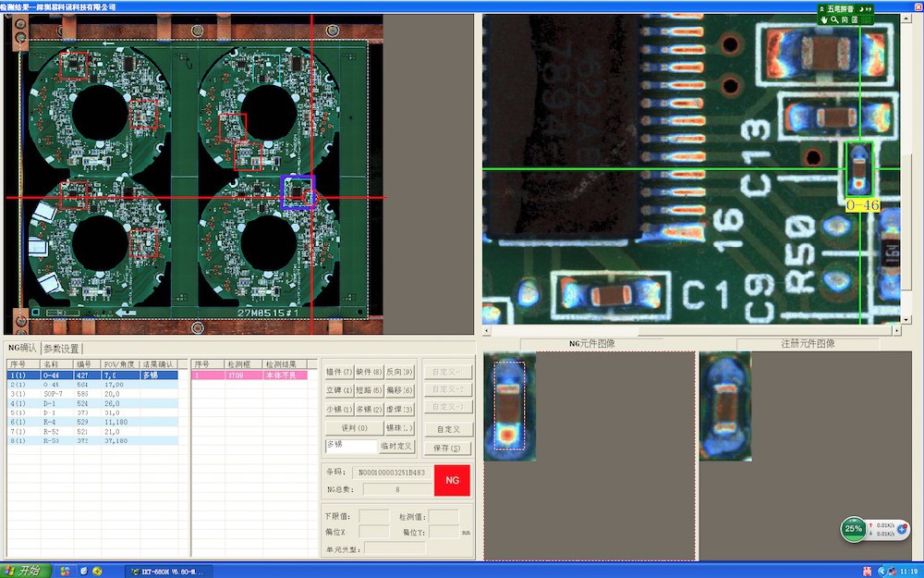Viewport: 924px width, 578px height.
Task: Select NG list row 7(1) with number 521
Action: click(x=92, y=432)
